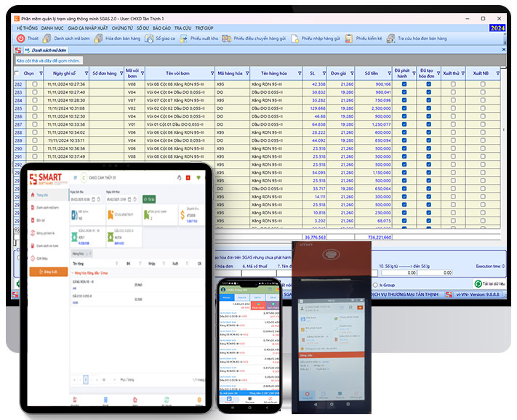This screenshot has height=420, width=517.
Task: Open Sổ giao ca toolbar icon
Action: [149, 39]
